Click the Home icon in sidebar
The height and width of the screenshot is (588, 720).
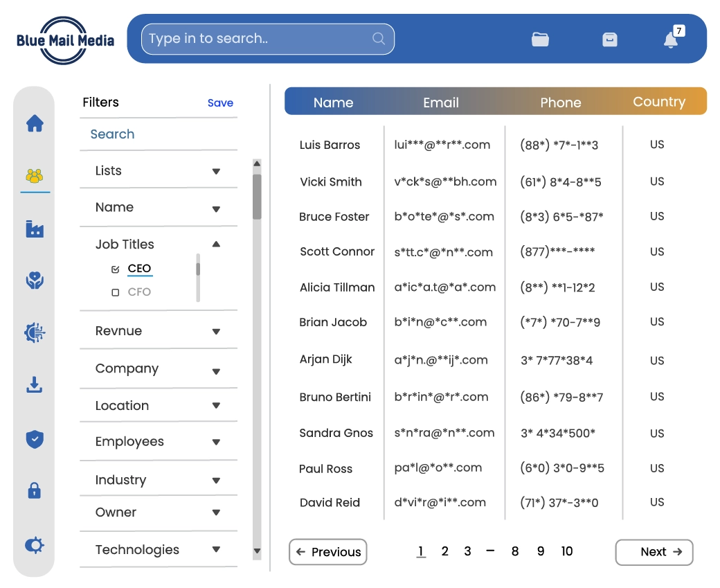point(35,124)
